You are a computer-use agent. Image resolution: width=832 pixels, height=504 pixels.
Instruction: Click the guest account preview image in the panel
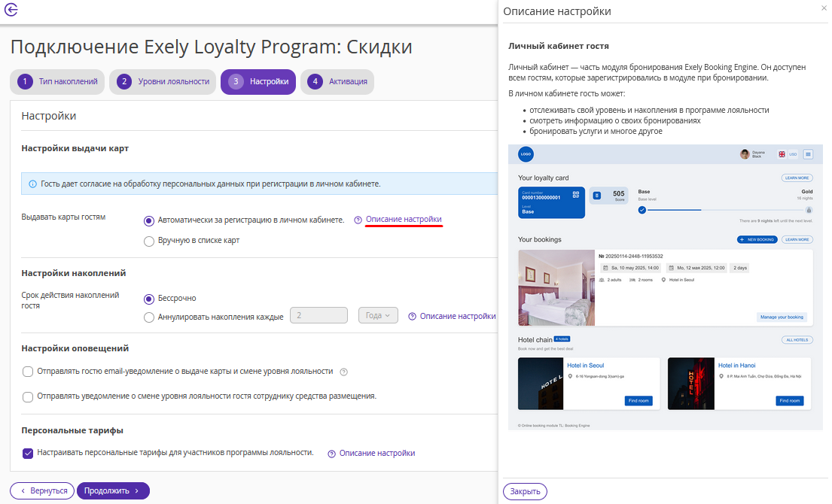tap(666, 287)
